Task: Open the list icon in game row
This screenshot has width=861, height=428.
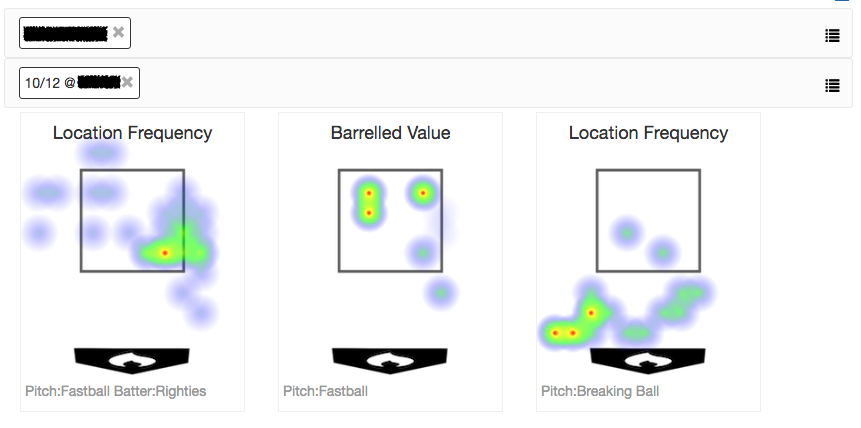Action: [832, 86]
